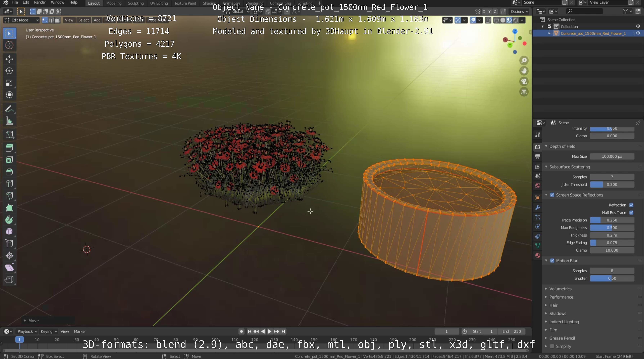Switch to rendered viewport shading

(515, 20)
